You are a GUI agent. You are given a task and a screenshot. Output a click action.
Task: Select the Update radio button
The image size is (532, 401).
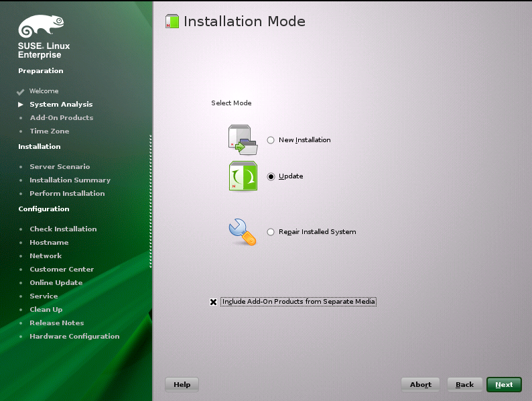(271, 176)
